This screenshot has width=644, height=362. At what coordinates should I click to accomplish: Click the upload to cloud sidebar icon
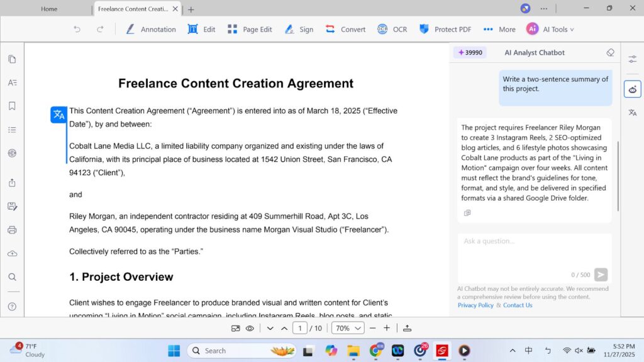point(12,253)
